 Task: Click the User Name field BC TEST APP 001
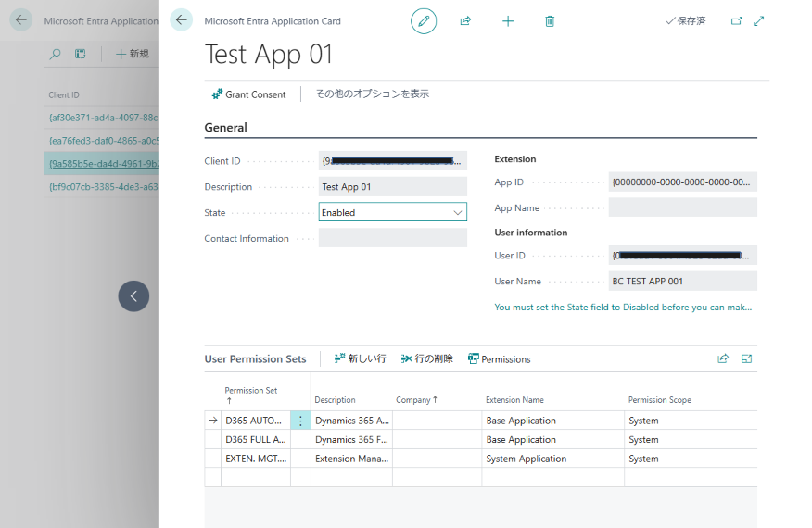tap(682, 281)
